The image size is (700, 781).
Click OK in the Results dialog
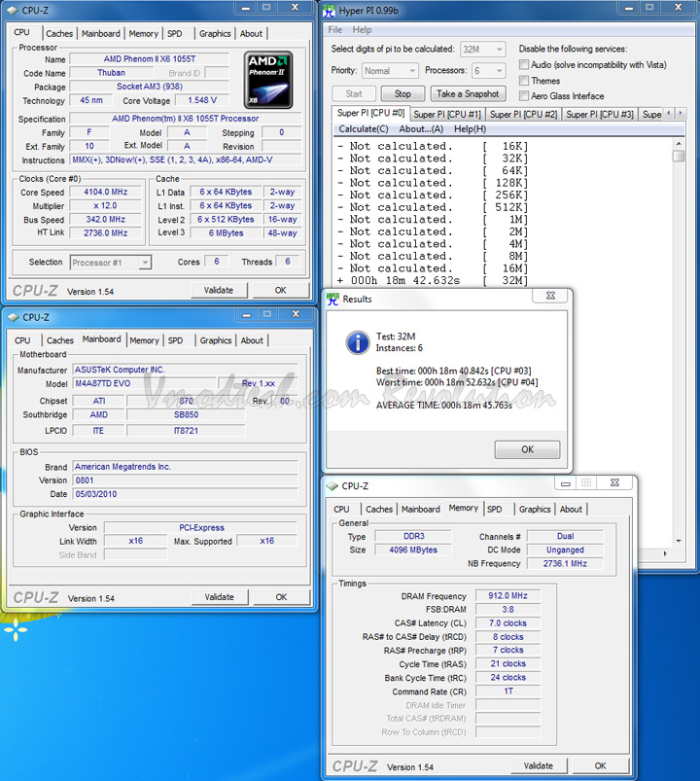point(527,449)
